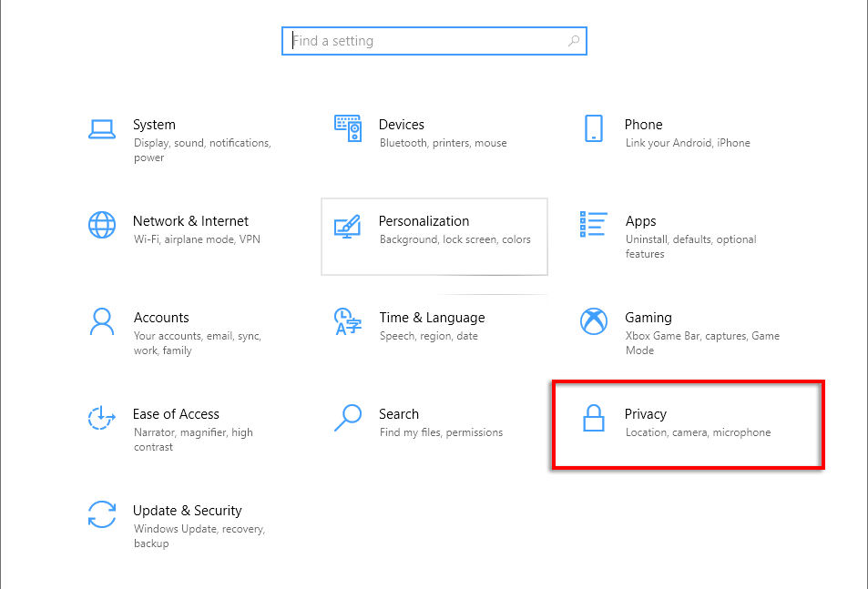The image size is (868, 589).
Task: Click the Time & Language icon
Action: click(x=348, y=322)
